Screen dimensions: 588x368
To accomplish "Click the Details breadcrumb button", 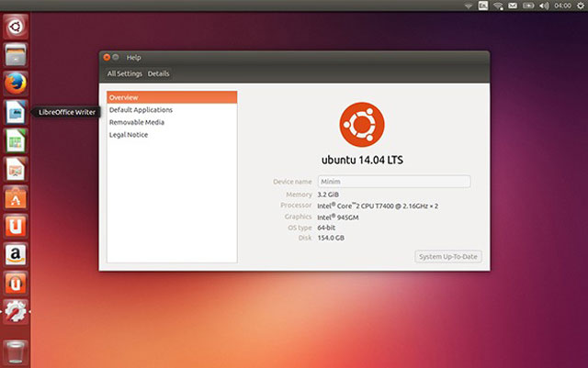I will [158, 73].
